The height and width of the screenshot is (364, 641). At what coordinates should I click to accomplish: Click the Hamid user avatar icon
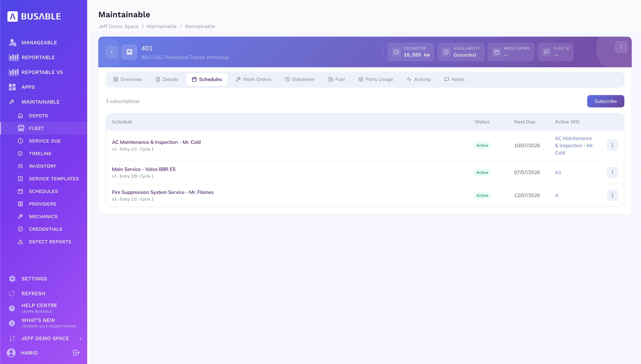pyautogui.click(x=11, y=353)
